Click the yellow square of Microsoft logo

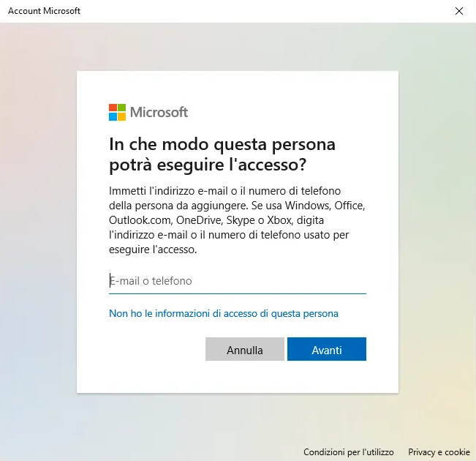point(122,116)
